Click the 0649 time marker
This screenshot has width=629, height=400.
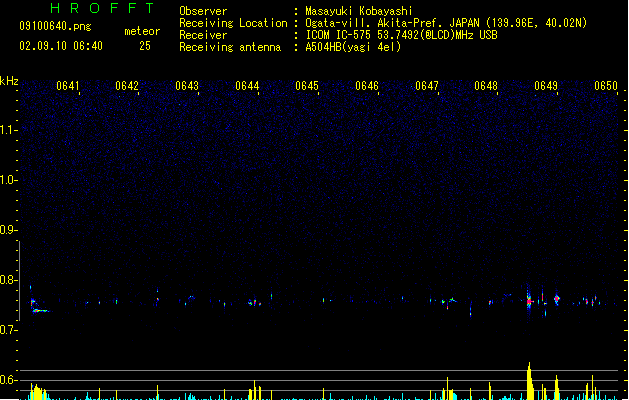(546, 86)
